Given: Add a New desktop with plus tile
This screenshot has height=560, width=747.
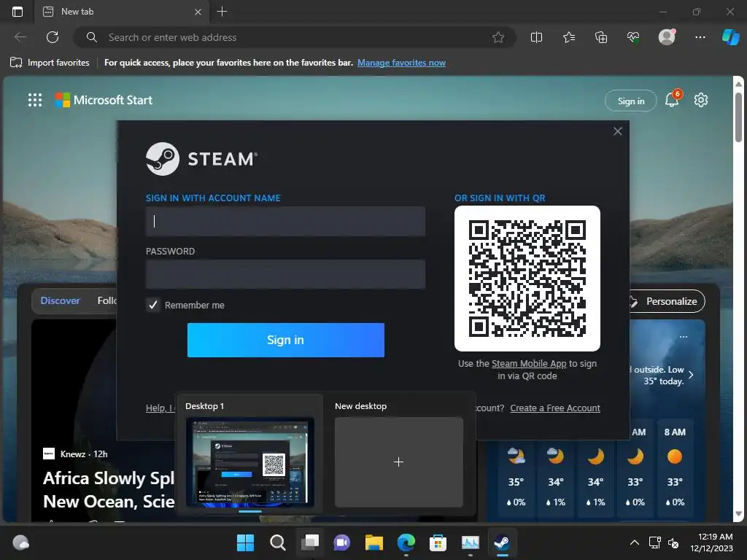Looking at the screenshot, I should point(399,462).
